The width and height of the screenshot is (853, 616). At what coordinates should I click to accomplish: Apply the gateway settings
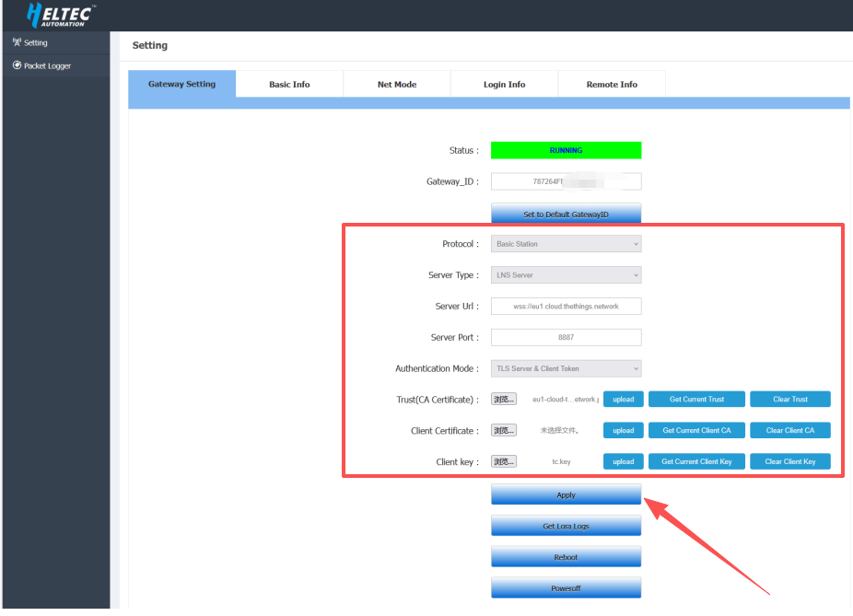pyautogui.click(x=566, y=495)
